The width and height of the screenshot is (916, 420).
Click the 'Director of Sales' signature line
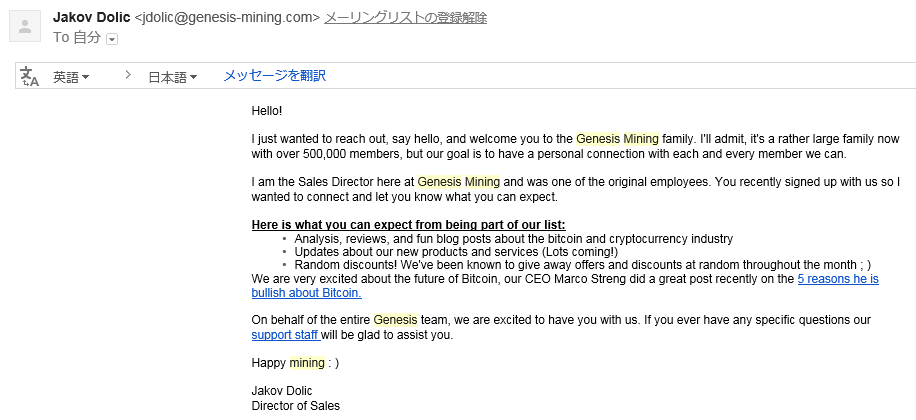295,405
